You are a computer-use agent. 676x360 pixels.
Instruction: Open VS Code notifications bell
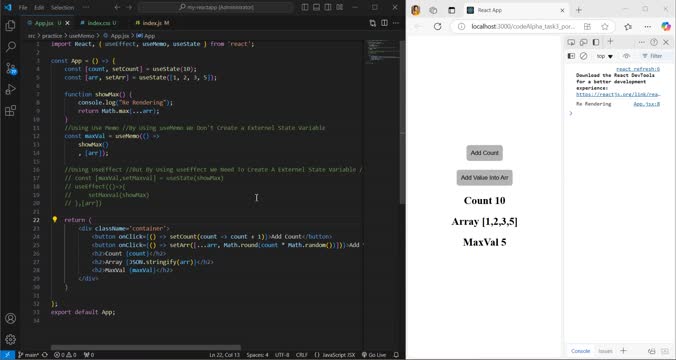(396, 355)
